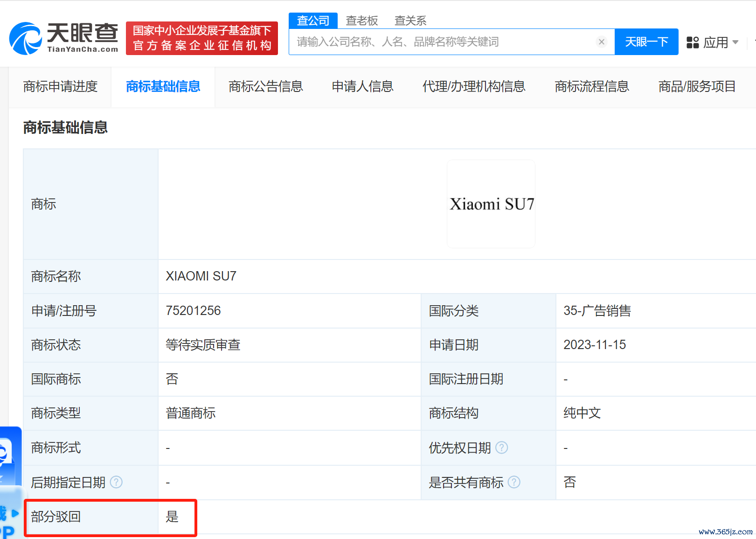The height and width of the screenshot is (539, 756).
Task: Click help icon next to 是否共有商标
Action: (x=514, y=482)
